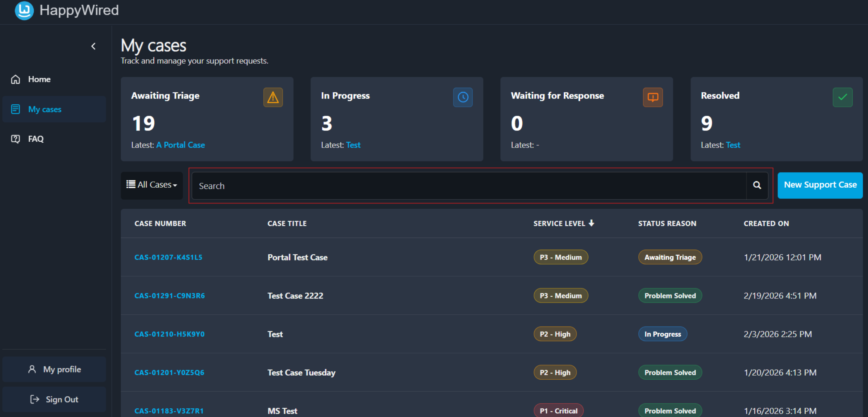Screen dimensions: 868x417
Task: Click Problem Solved badge for Test Case 2222
Action: click(670, 296)
